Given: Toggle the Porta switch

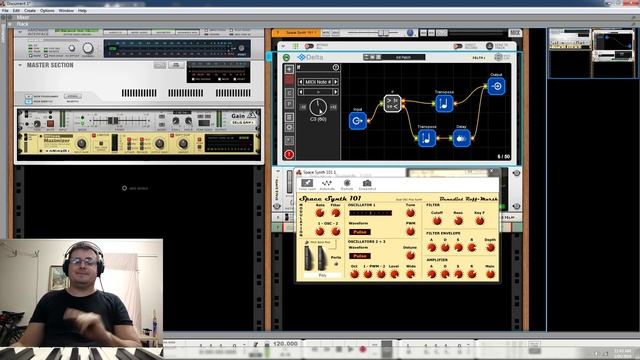Looking at the screenshot, I should click(x=336, y=264).
